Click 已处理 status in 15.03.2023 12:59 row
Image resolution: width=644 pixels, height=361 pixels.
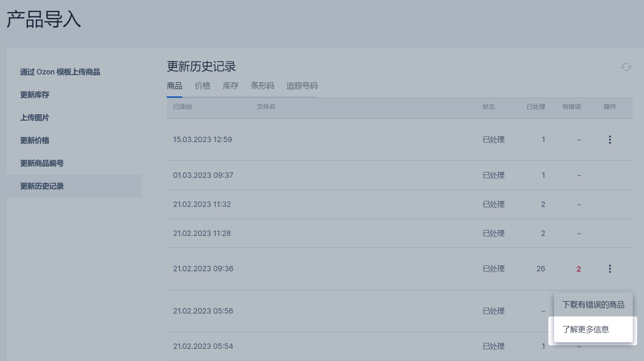(x=493, y=140)
